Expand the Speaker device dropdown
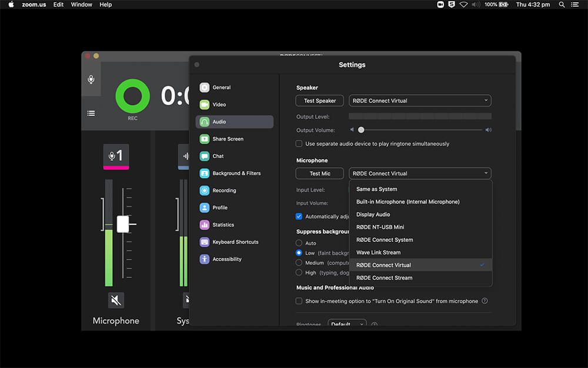Viewport: 588px width, 368px height. pyautogui.click(x=420, y=101)
